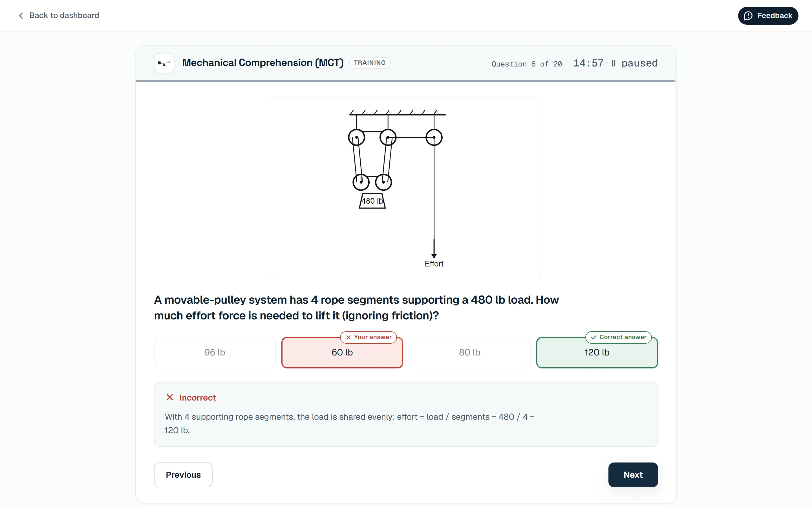Click the Effort arrow in the diagram
812x507 pixels.
pyautogui.click(x=434, y=249)
